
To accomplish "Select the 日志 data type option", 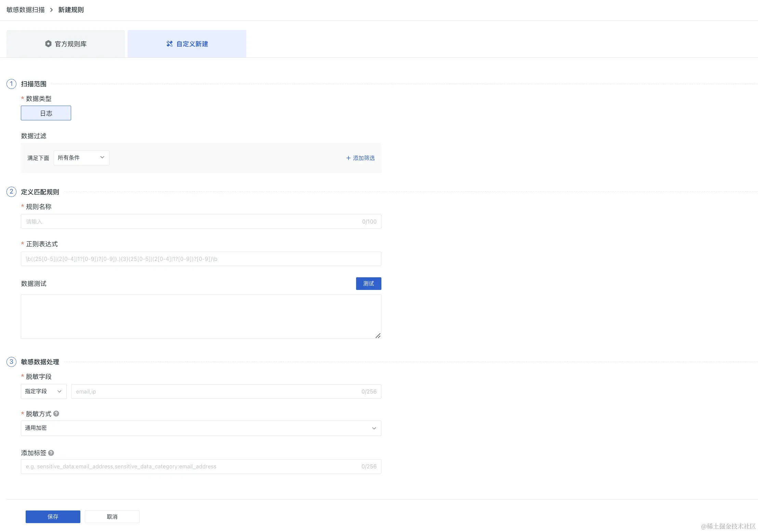I will point(46,113).
